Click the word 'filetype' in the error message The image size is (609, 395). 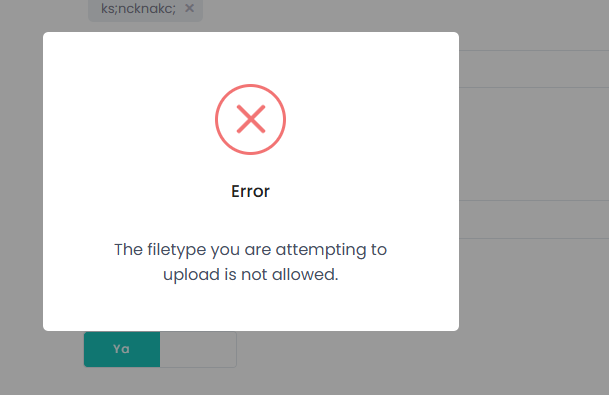177,250
